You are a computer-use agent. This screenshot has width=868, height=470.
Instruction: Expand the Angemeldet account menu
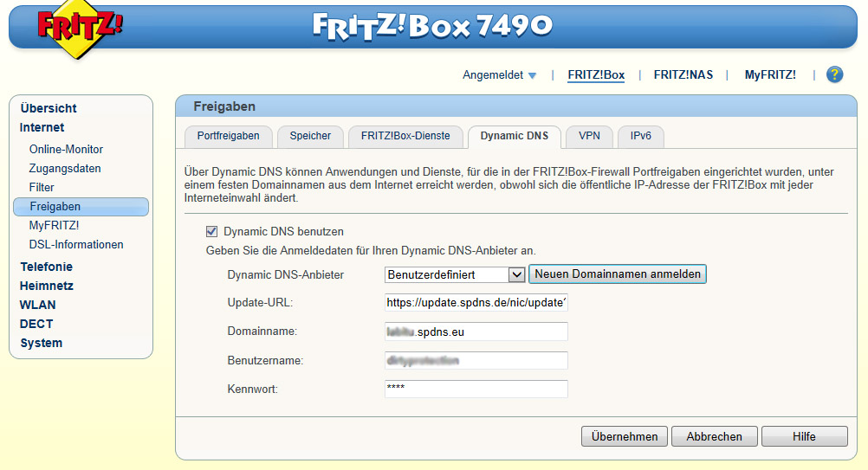(499, 75)
